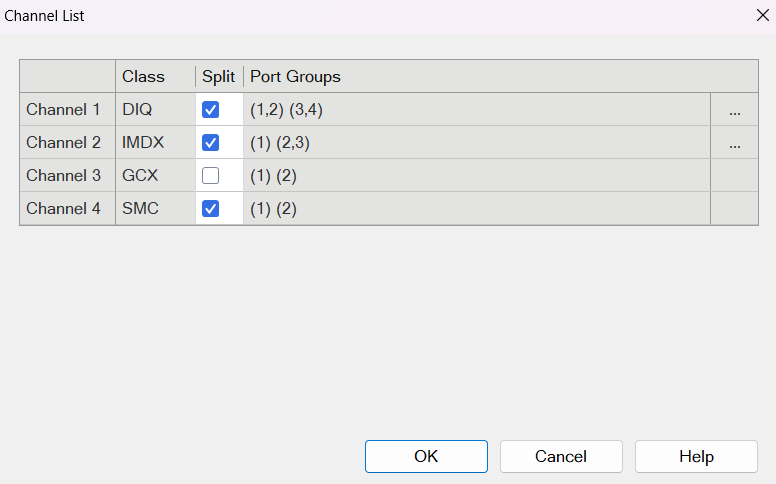
Task: Uncheck Split checkbox for Channel 1
Action: point(210,109)
